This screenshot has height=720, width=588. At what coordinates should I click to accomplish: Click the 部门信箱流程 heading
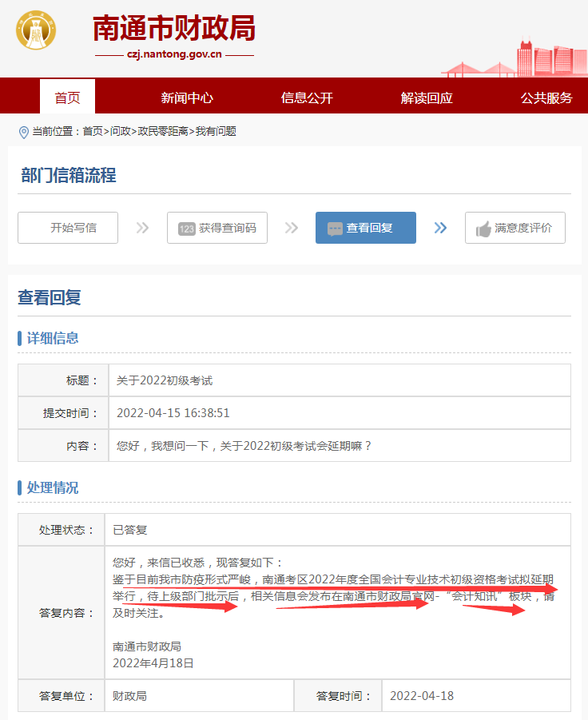pyautogui.click(x=69, y=176)
